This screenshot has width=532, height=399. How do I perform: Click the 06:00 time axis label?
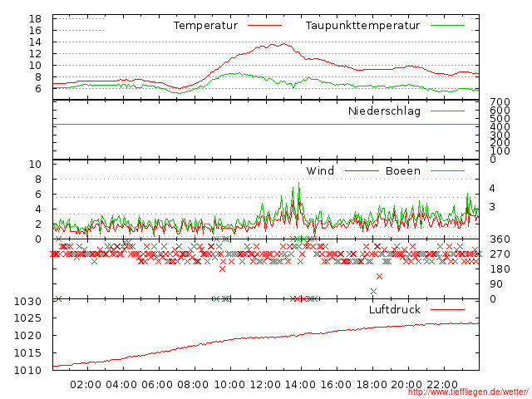click(x=157, y=385)
